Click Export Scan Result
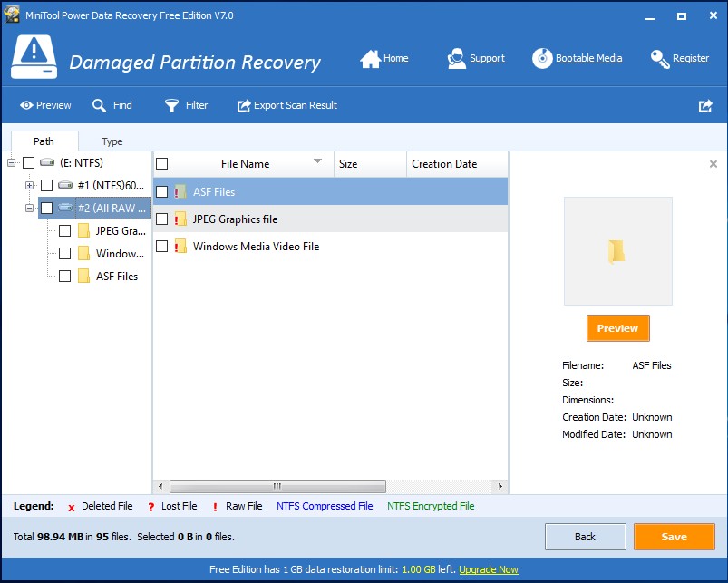The height and width of the screenshot is (583, 728). point(286,104)
